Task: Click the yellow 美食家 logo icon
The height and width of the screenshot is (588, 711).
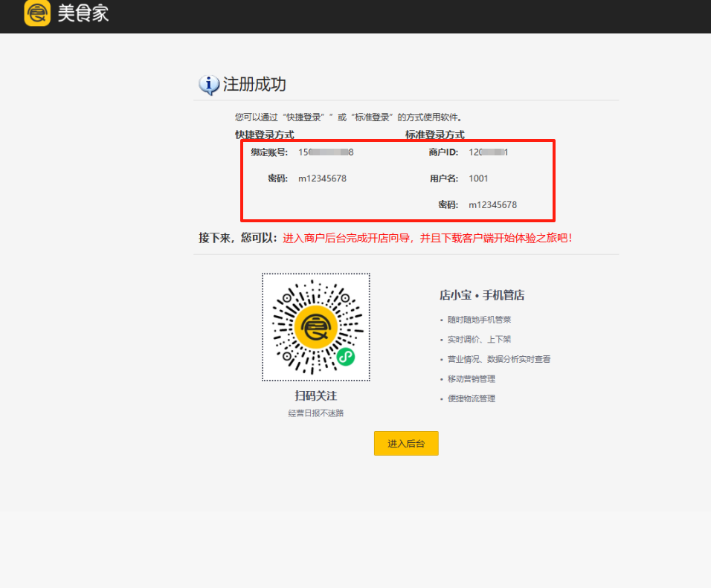Action: click(36, 13)
